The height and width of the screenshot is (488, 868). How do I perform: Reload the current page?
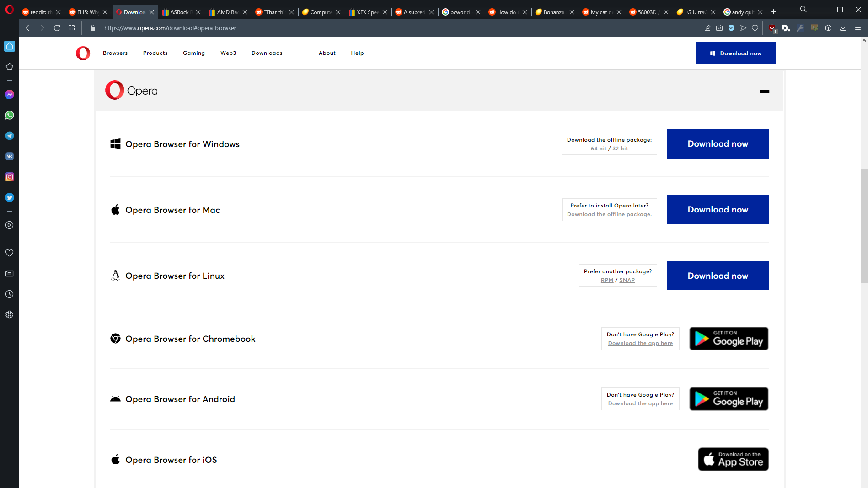pyautogui.click(x=57, y=28)
